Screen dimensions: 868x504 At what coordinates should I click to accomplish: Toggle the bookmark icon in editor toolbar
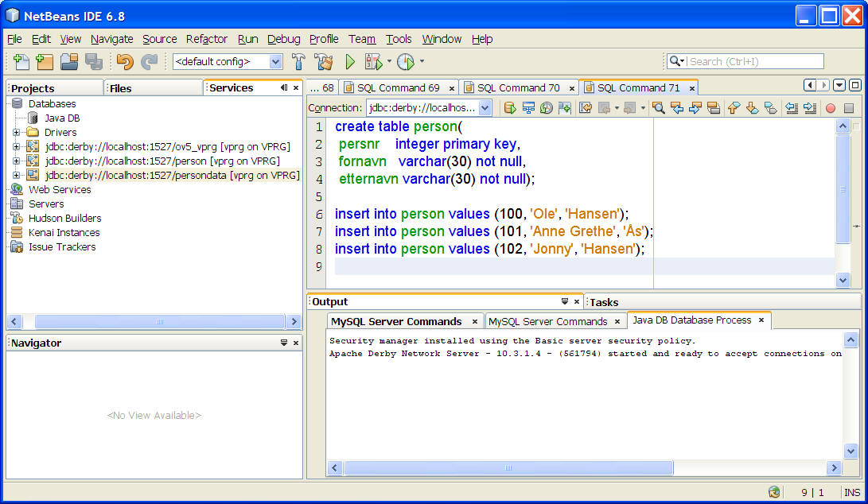coord(770,108)
